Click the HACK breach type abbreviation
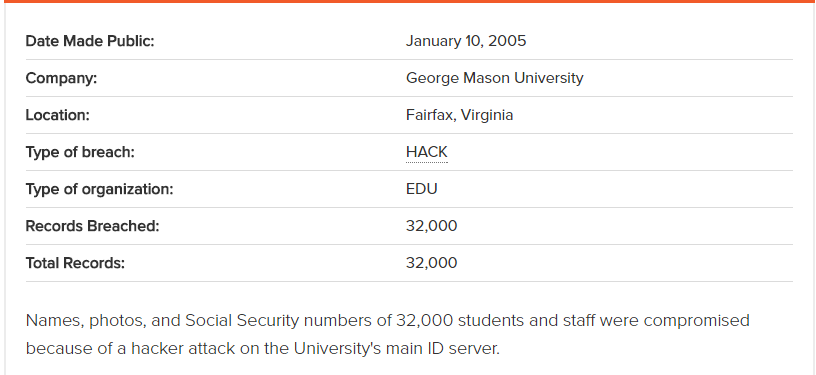Screen dimensions: 816x375 [426, 152]
